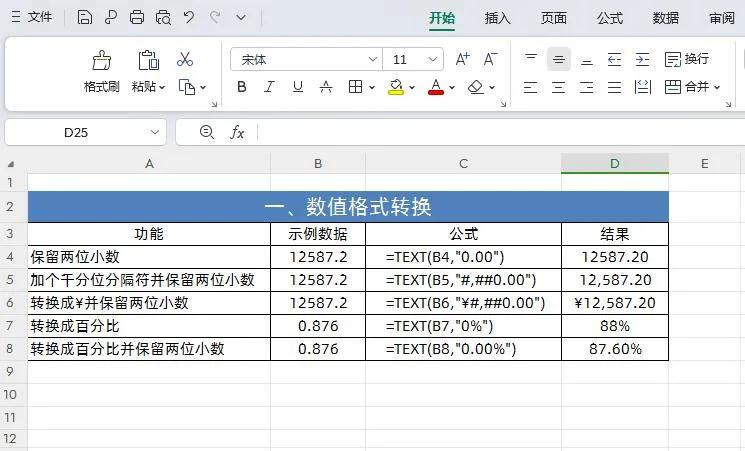The width and height of the screenshot is (745, 451).
Task: Click the Cut scissors icon
Action: [x=185, y=60]
